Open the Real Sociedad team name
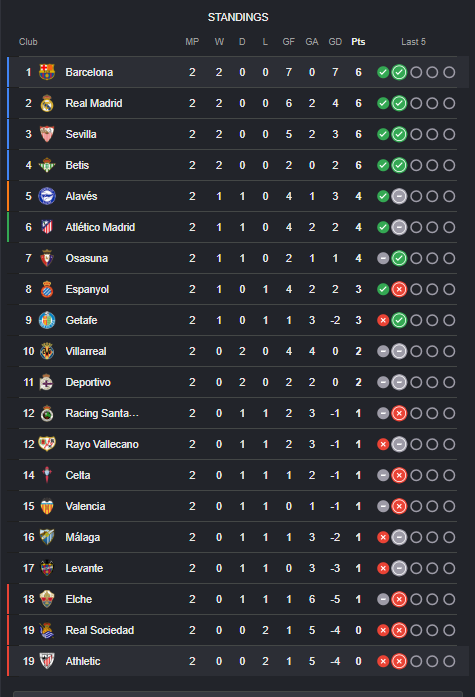 point(100,630)
